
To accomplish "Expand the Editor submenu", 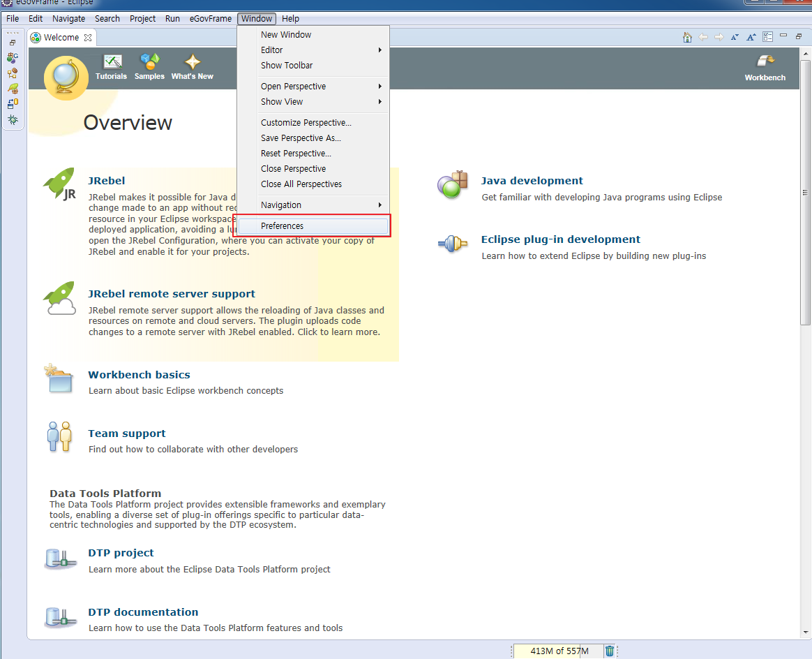I will pyautogui.click(x=313, y=50).
